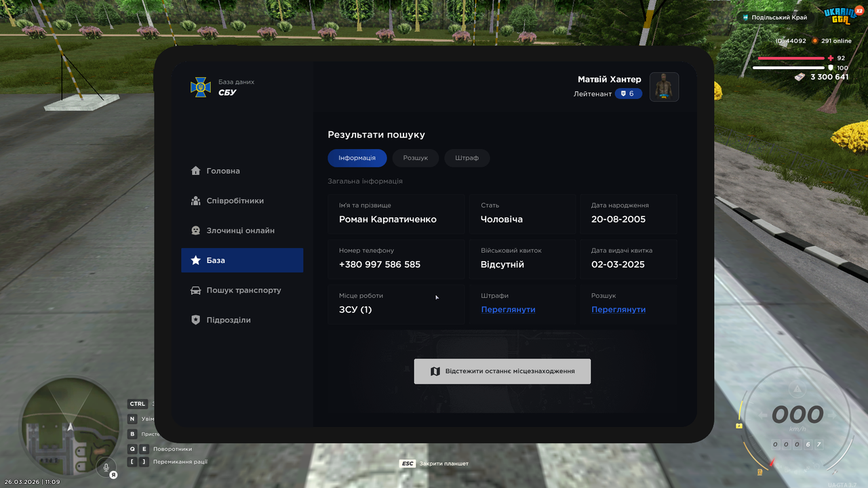Viewport: 868px width, 488px height.
Task: Click the Результати пошуку heading
Action: (x=376, y=135)
